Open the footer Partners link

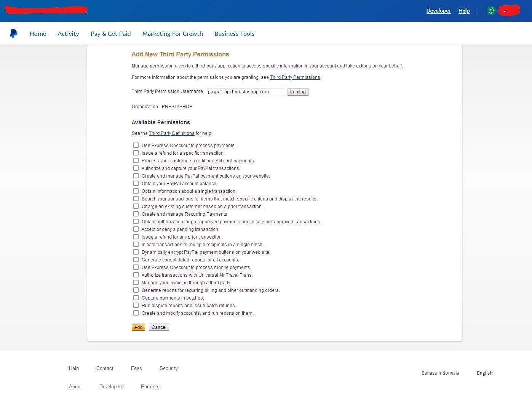150,387
